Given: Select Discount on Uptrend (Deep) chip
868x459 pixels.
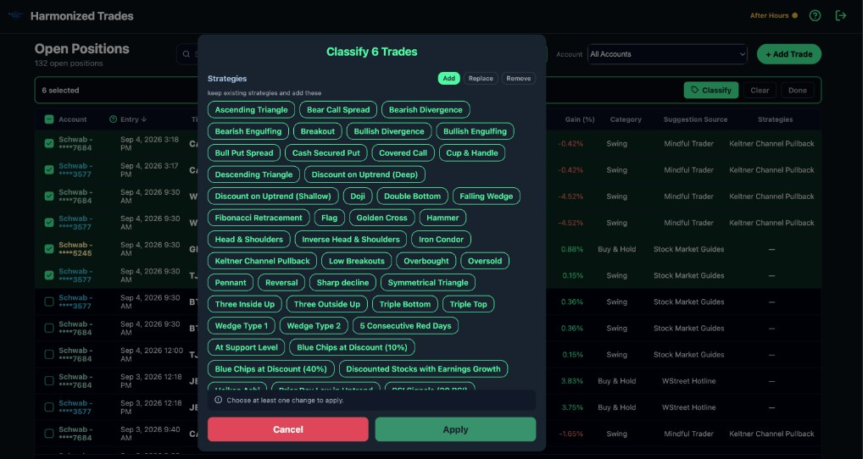Looking at the screenshot, I should pos(364,174).
